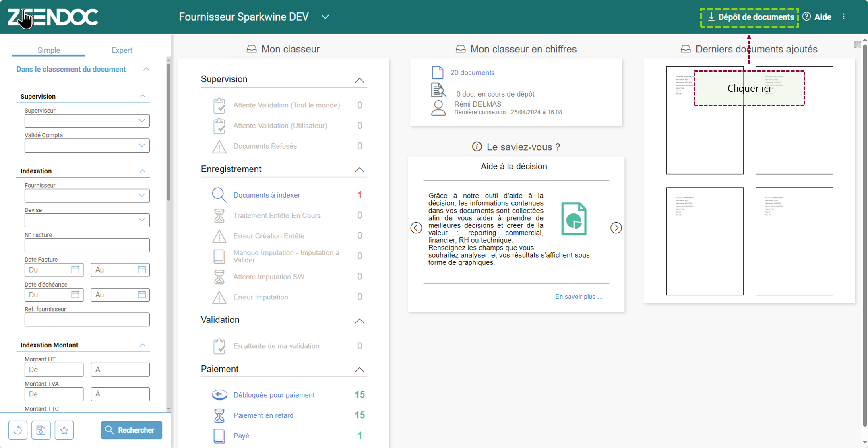Open the Documents à indexer link
The height and width of the screenshot is (448, 868).
(267, 195)
